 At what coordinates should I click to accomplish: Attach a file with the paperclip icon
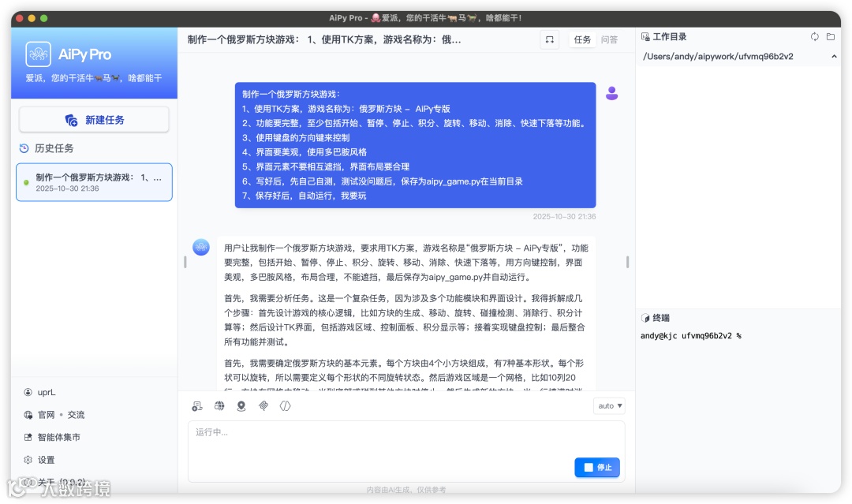(x=263, y=406)
